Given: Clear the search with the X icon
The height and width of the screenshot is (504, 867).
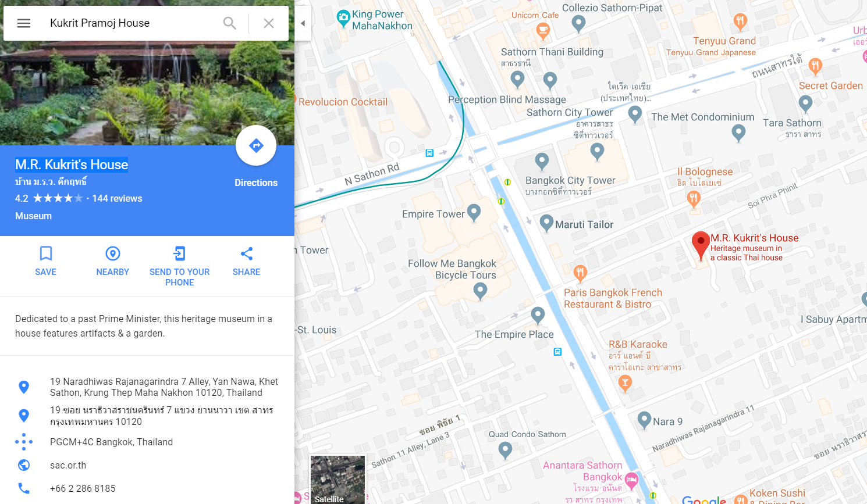Looking at the screenshot, I should [x=269, y=23].
